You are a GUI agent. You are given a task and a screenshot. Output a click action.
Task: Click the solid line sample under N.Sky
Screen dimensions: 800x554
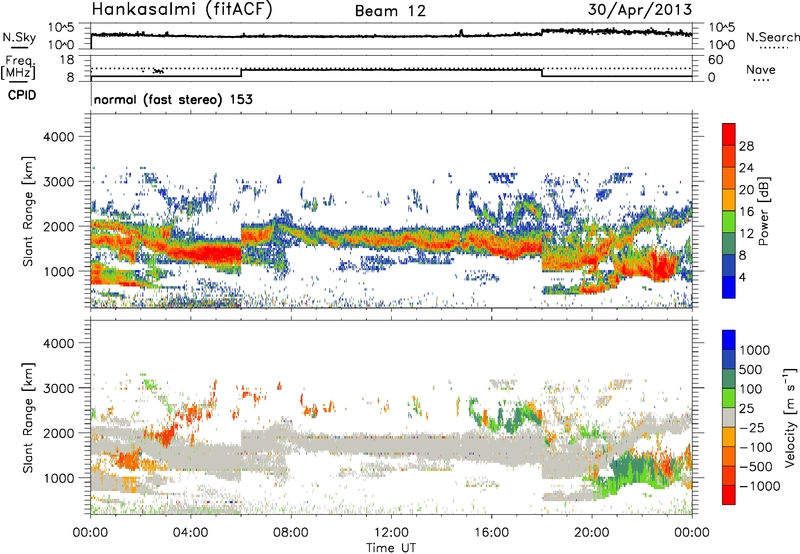click(19, 47)
